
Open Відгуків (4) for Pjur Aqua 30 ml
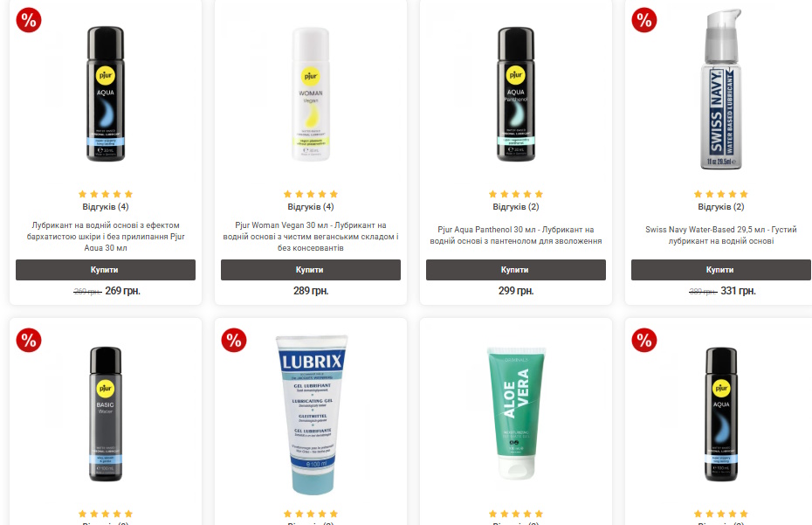(x=106, y=207)
